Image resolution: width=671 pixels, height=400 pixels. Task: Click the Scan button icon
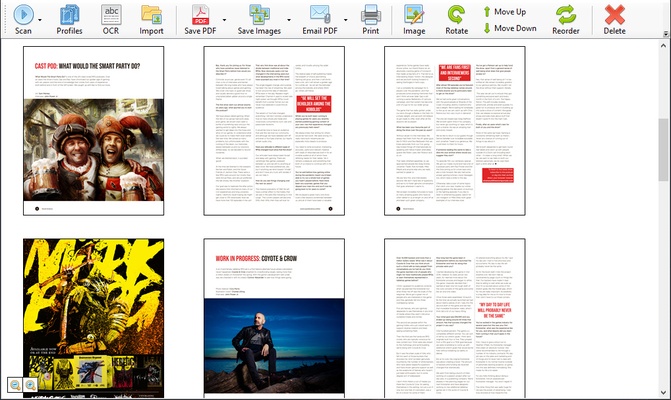coord(22,14)
